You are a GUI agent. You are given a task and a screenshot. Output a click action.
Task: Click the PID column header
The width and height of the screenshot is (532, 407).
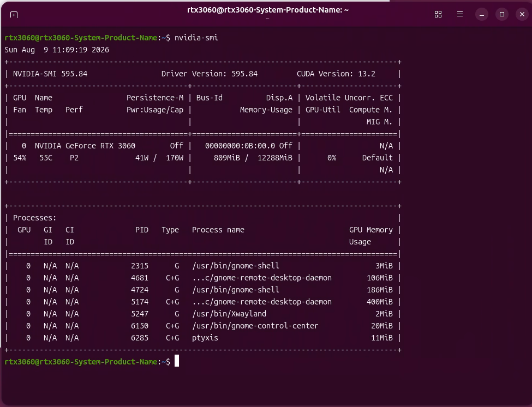(142, 230)
